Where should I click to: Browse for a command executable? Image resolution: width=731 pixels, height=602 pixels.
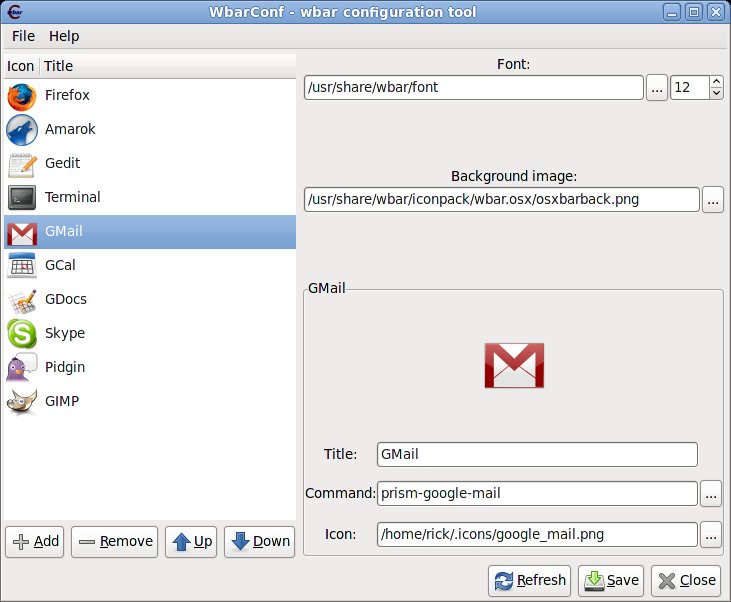711,494
